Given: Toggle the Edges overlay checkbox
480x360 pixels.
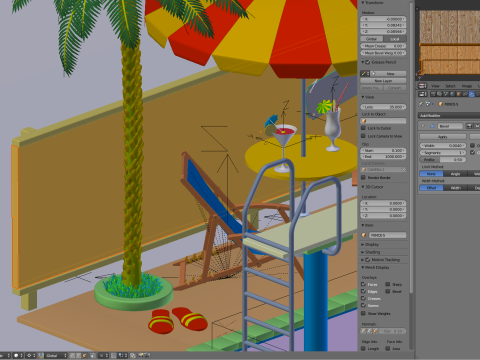Looking at the screenshot, I should (x=363, y=291).
